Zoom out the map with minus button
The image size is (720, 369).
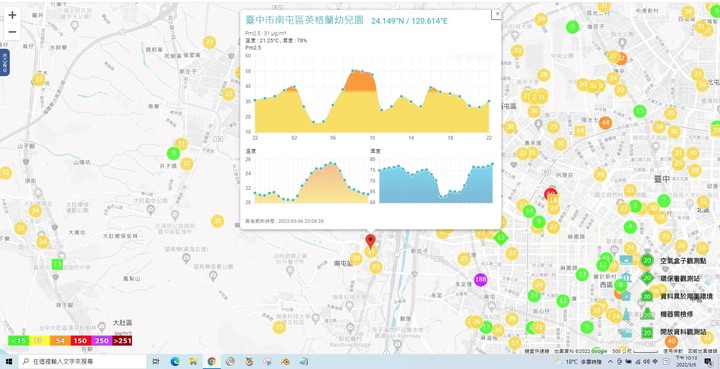pyautogui.click(x=12, y=32)
